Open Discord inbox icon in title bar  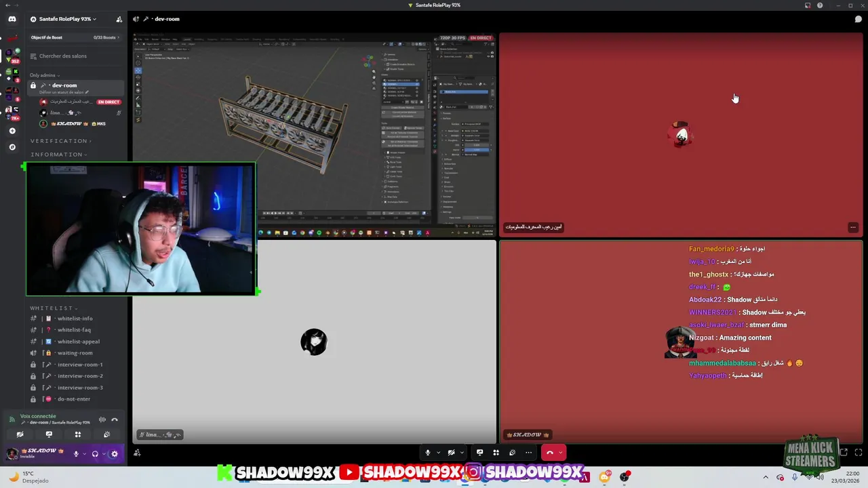pos(808,5)
